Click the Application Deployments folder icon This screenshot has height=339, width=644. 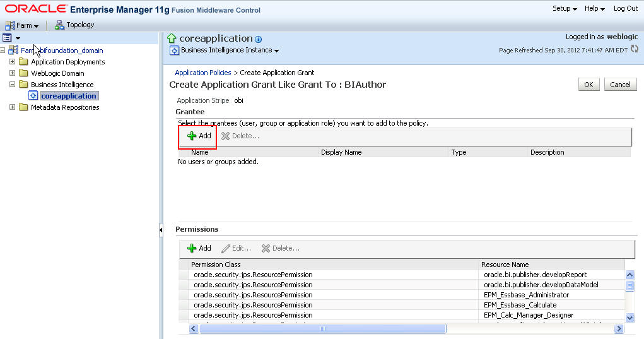coord(23,62)
